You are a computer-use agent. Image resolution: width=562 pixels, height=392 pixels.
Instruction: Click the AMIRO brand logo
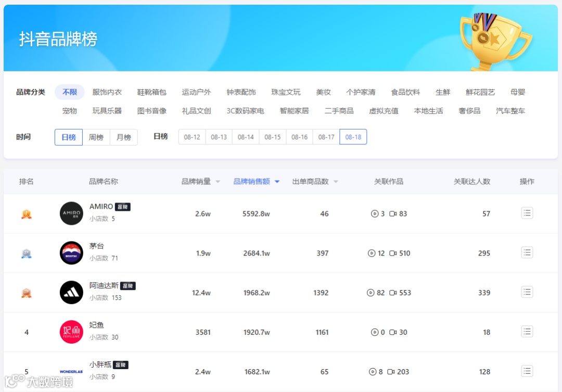71,213
